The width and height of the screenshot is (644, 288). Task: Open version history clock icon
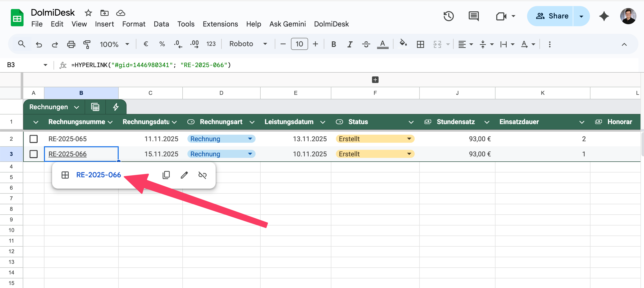(x=449, y=16)
